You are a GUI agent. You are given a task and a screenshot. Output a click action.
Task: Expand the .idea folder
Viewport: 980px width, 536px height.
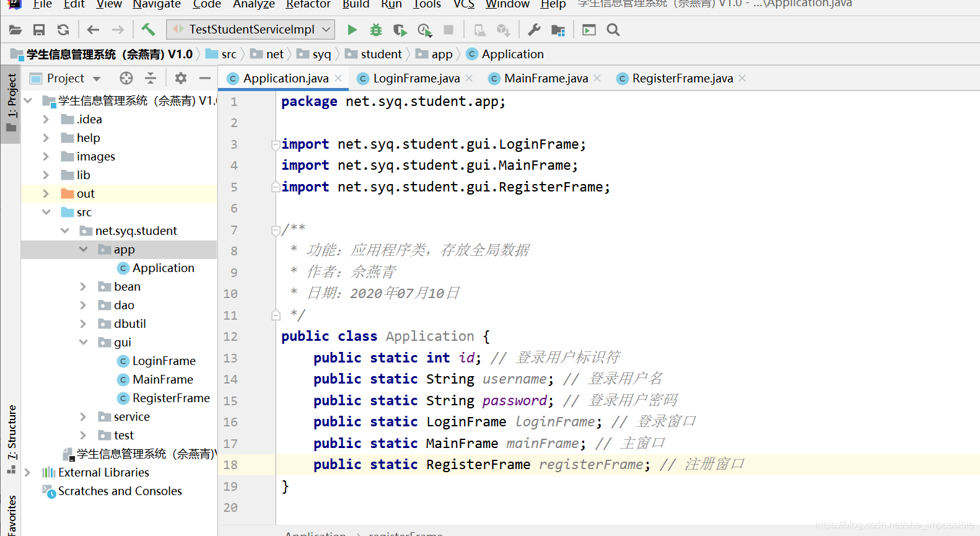click(46, 119)
